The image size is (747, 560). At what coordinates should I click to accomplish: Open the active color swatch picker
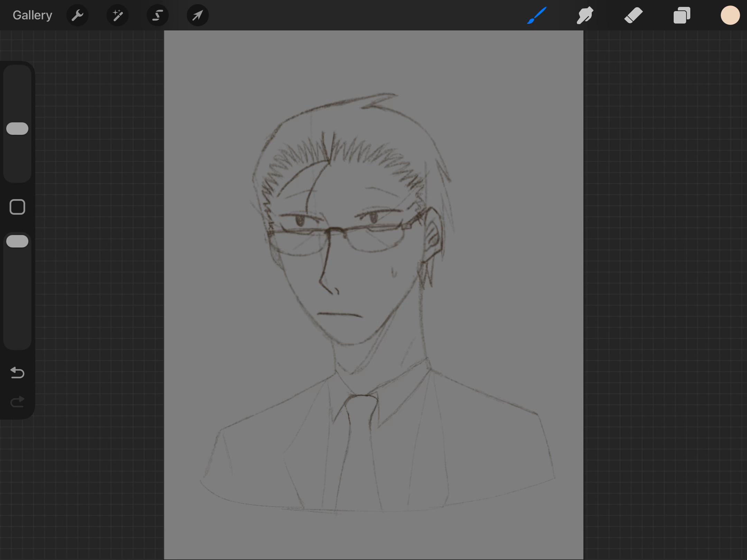[730, 15]
